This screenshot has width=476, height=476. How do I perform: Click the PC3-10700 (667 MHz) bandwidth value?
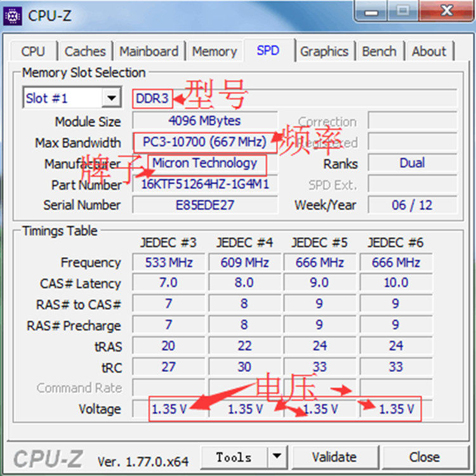coord(204,142)
